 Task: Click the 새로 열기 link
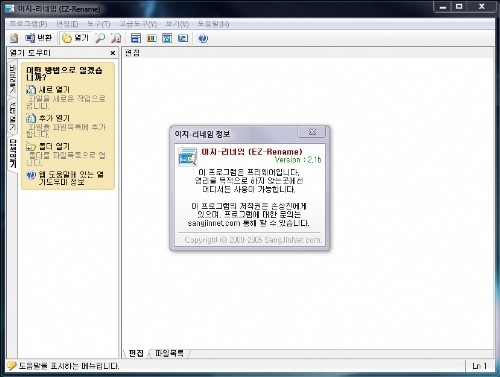(x=54, y=89)
